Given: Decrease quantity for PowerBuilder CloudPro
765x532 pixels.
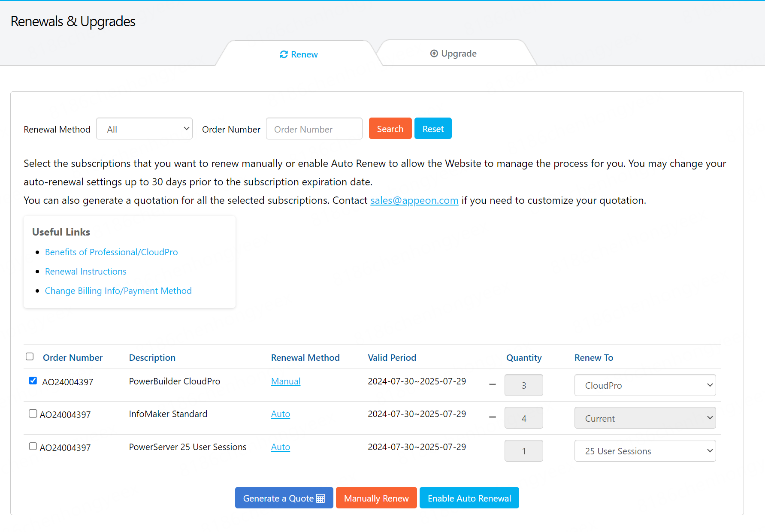Looking at the screenshot, I should pyautogui.click(x=493, y=384).
